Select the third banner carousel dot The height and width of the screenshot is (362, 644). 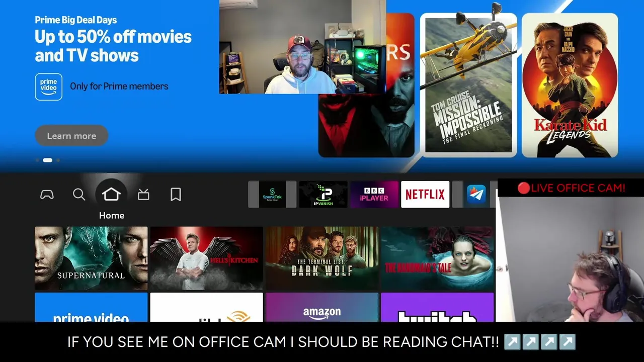[58, 160]
